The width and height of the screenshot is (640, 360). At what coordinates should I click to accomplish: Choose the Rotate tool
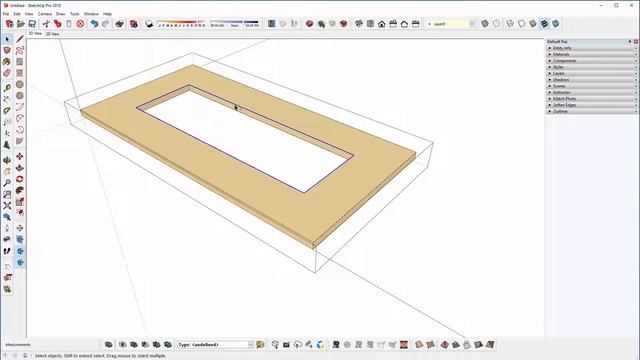pyautogui.click(x=20, y=179)
